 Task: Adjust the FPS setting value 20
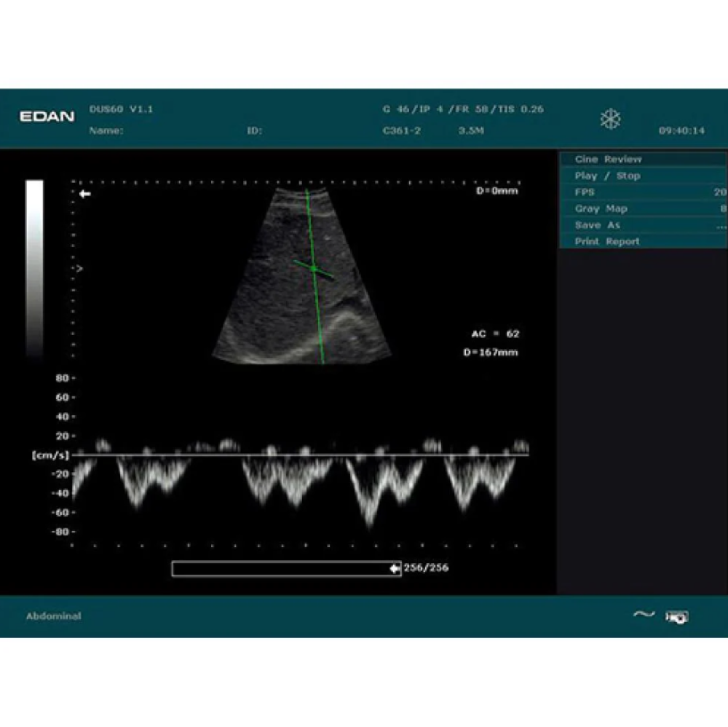[719, 192]
